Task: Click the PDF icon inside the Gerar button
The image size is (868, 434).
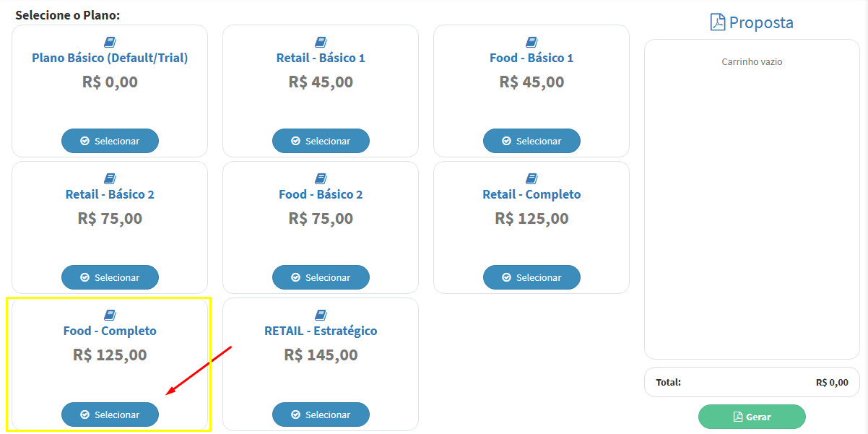Action: [739, 417]
